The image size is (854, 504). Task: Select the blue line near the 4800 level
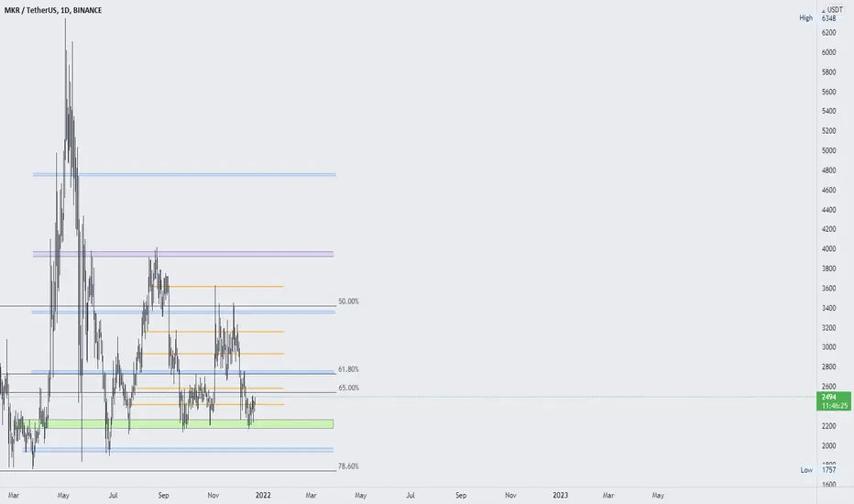pos(184,174)
